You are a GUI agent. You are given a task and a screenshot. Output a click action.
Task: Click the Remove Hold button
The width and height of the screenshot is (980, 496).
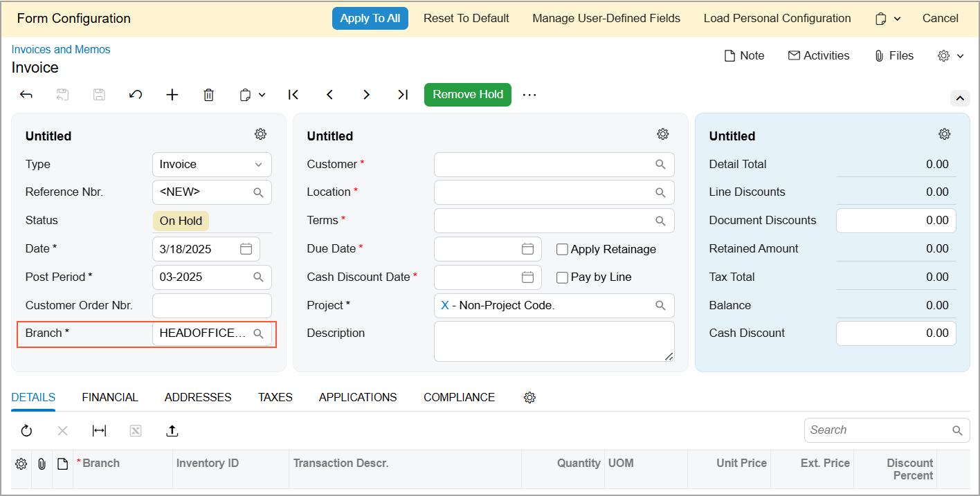pyautogui.click(x=467, y=95)
